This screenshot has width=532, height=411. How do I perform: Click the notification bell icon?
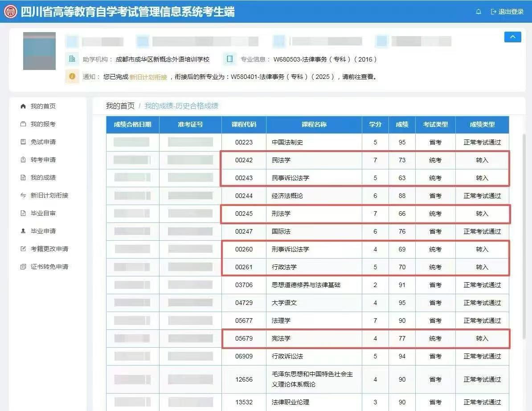[479, 12]
